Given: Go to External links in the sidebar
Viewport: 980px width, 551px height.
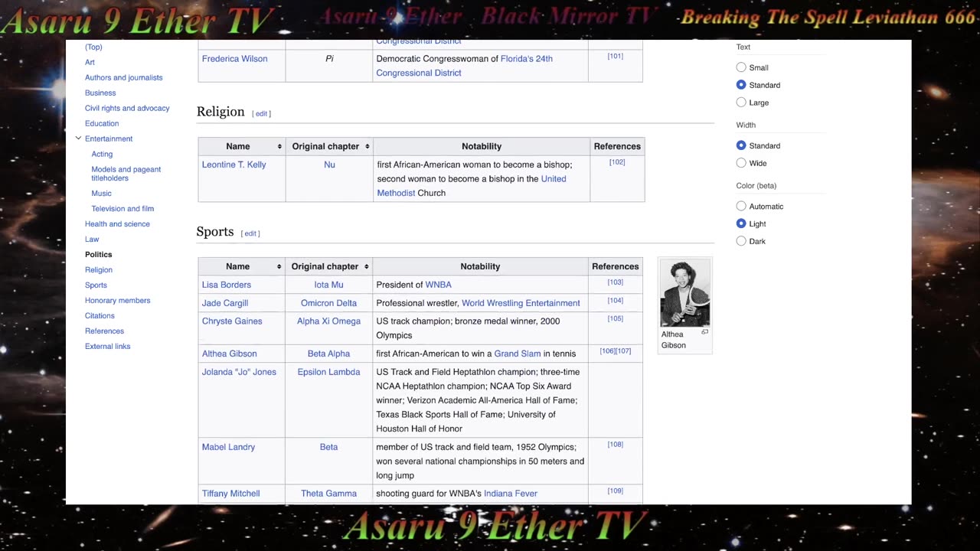Looking at the screenshot, I should (107, 346).
